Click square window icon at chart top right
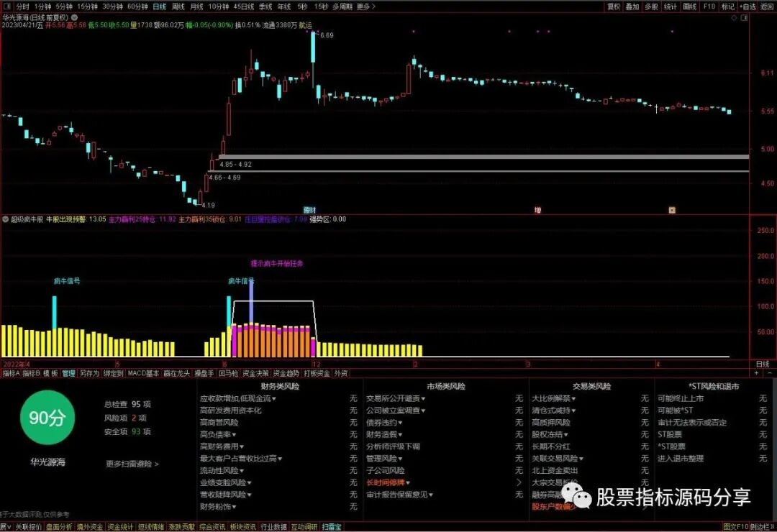The height and width of the screenshot is (532, 777). tap(745, 18)
